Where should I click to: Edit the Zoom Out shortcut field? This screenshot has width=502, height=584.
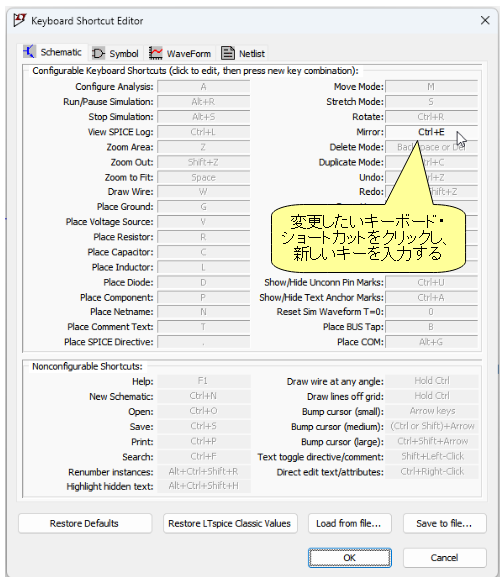pyautogui.click(x=203, y=162)
